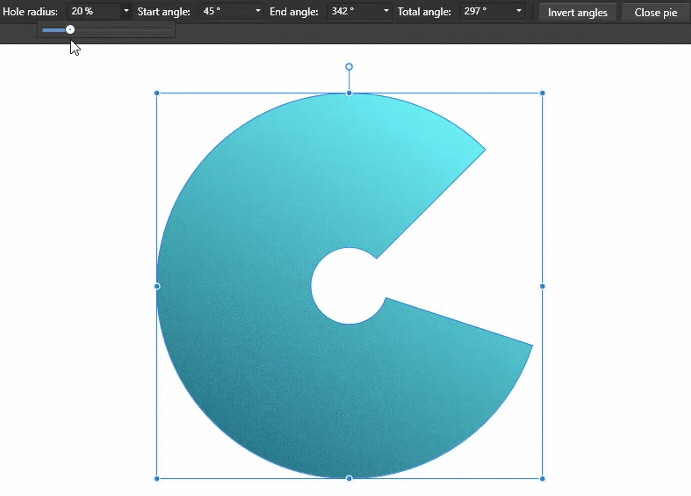Click the Close pie button
The width and height of the screenshot is (691, 496).
point(656,12)
